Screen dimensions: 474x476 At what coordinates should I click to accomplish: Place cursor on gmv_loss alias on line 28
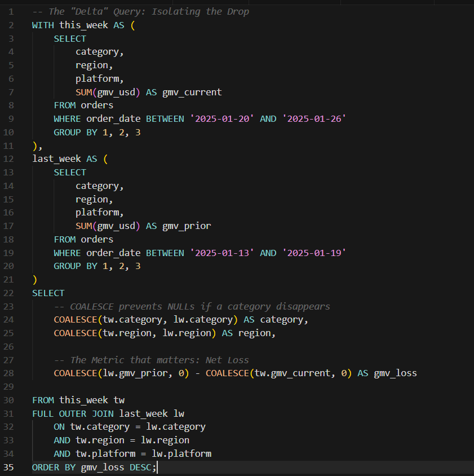(x=396, y=373)
